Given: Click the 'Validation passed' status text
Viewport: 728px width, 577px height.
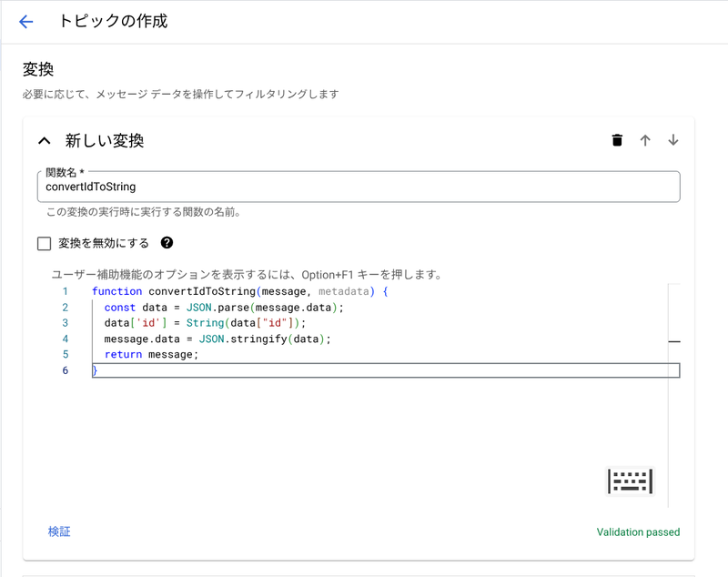Looking at the screenshot, I should (x=638, y=532).
